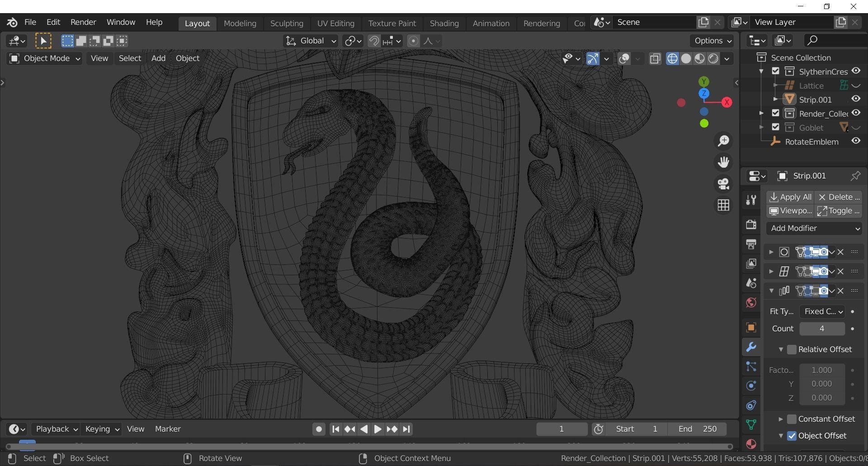Screen dimensions: 868x466
Task: Open the shading options dropdown arrow
Action: [726, 59]
